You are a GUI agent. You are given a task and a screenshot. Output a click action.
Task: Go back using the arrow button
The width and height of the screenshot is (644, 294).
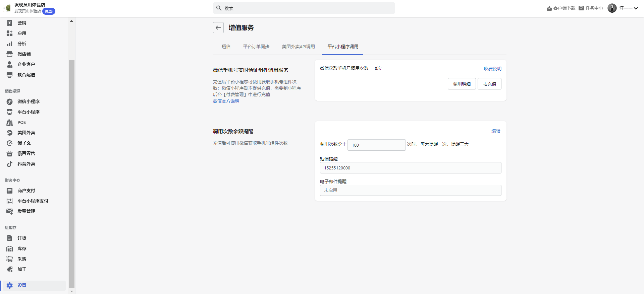coord(218,28)
